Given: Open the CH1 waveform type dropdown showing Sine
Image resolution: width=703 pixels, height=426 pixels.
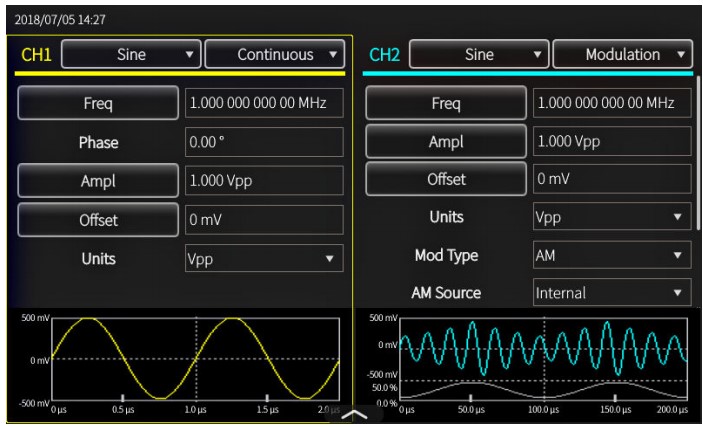Looking at the screenshot, I should point(131,54).
